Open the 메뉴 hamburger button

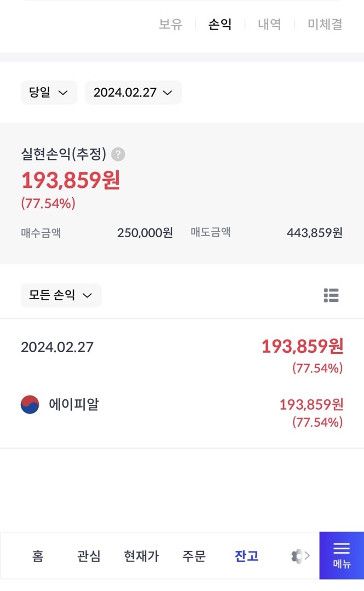click(x=342, y=555)
